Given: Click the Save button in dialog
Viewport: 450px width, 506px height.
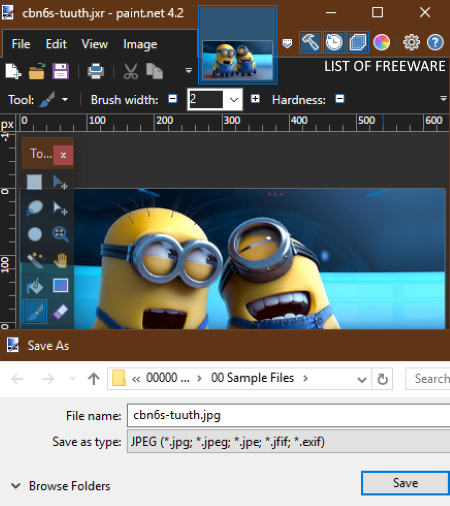Looking at the screenshot, I should [405, 483].
